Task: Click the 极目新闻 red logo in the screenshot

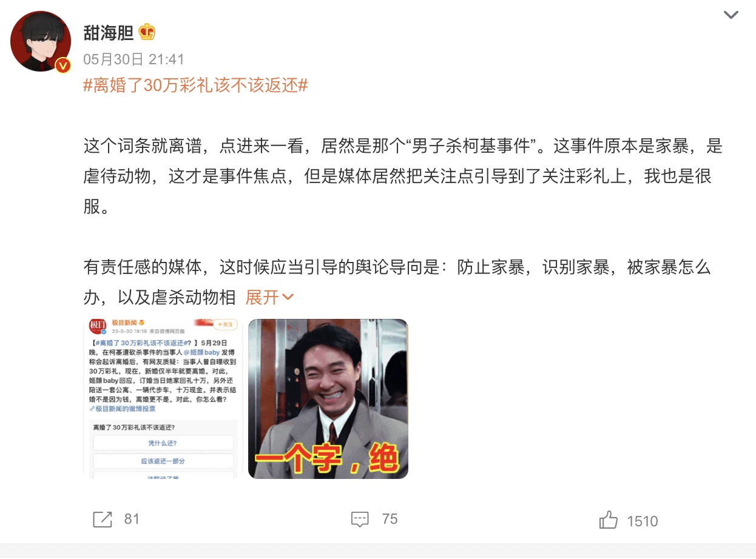Action: point(98,326)
